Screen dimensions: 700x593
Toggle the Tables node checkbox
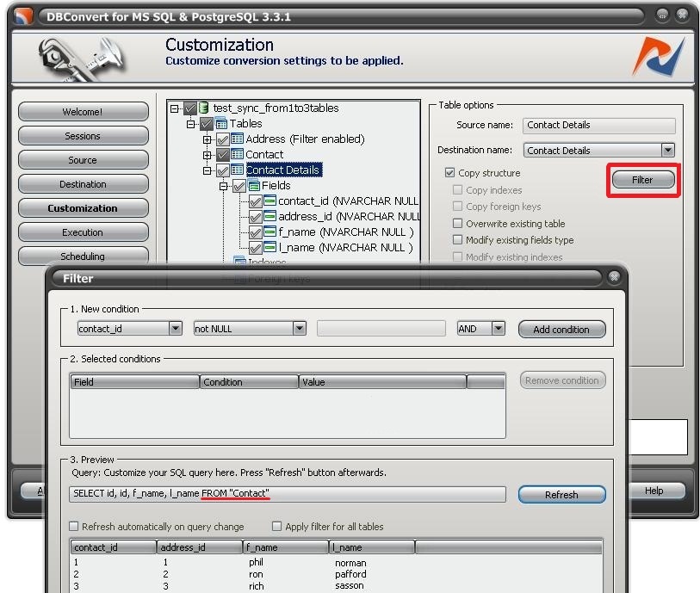coord(207,124)
